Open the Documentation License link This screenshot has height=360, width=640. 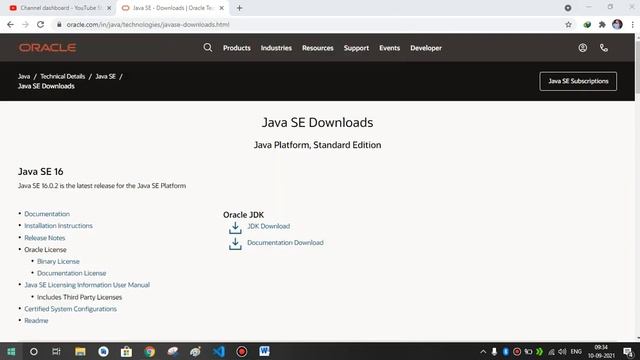point(71,273)
